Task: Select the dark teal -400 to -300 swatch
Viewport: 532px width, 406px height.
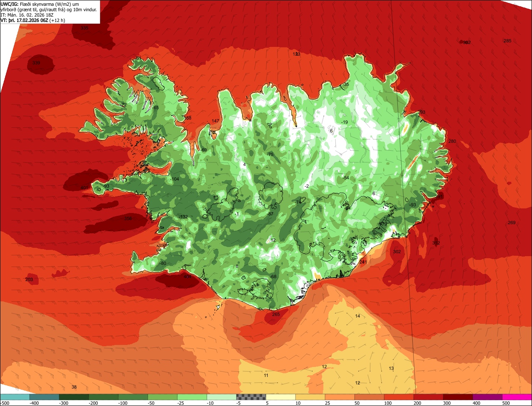Action: tap(44, 397)
